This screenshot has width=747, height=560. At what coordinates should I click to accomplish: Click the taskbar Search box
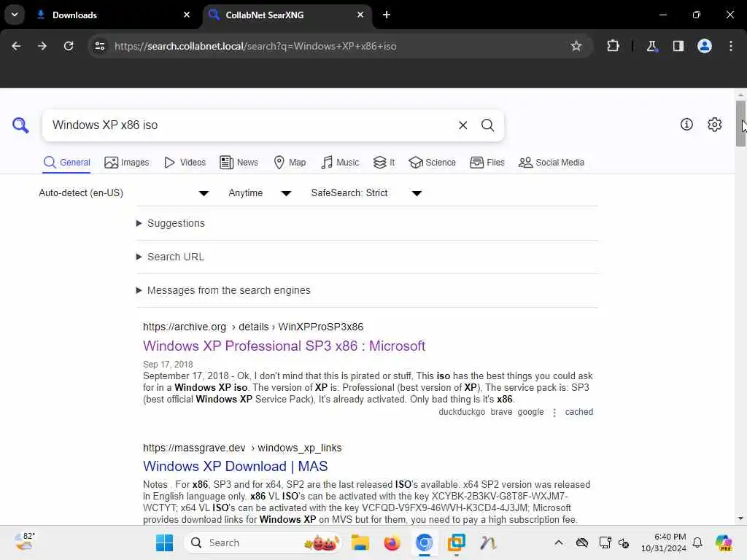coord(263,542)
